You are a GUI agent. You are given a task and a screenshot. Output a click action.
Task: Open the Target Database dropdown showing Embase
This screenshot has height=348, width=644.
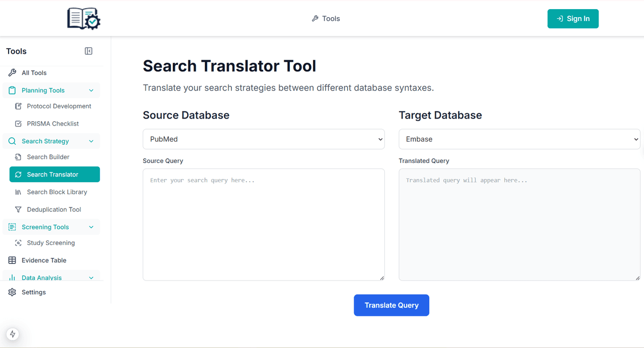(x=519, y=139)
